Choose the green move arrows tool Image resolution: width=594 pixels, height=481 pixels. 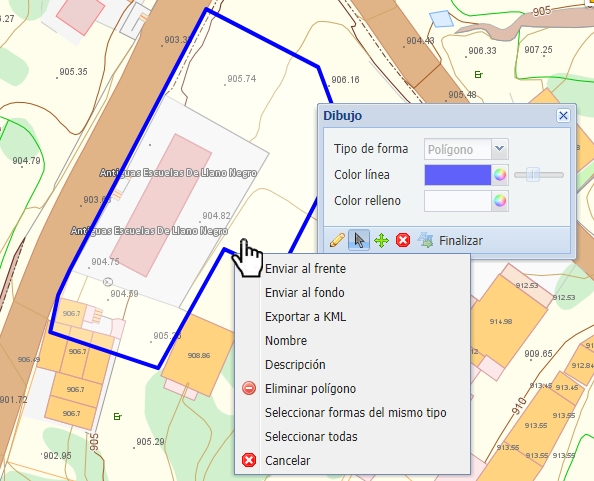[381, 240]
